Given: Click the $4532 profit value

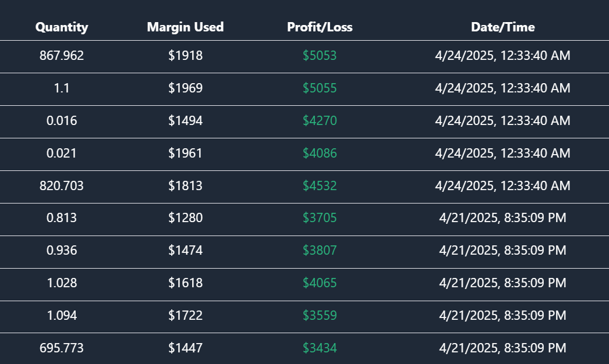Looking at the screenshot, I should tap(320, 186).
